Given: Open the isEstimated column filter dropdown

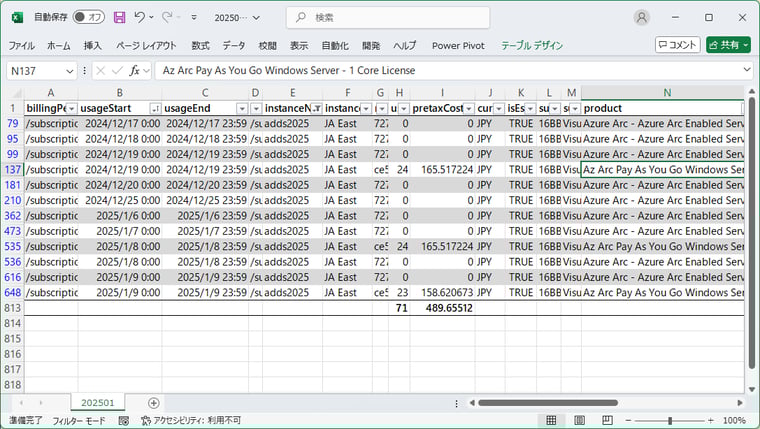Looking at the screenshot, I should pos(530,109).
